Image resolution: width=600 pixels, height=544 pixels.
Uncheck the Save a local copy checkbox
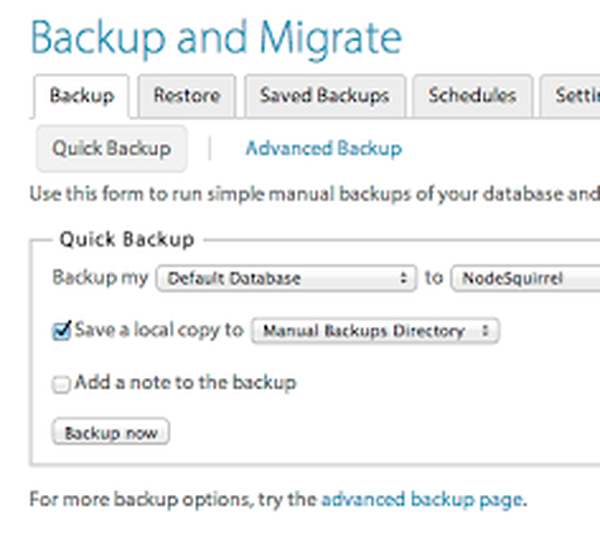click(x=62, y=331)
